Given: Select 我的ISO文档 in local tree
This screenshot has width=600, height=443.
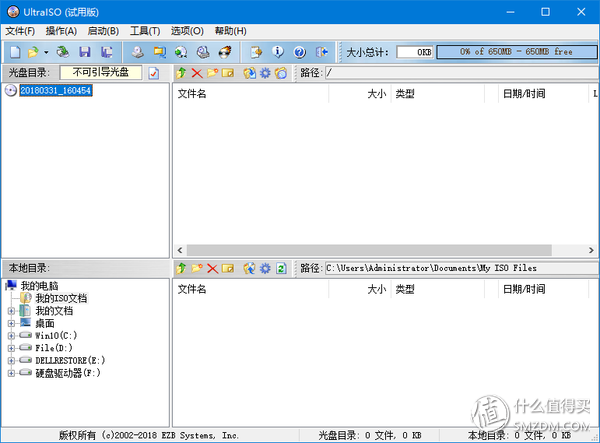Looking at the screenshot, I should (61, 298).
